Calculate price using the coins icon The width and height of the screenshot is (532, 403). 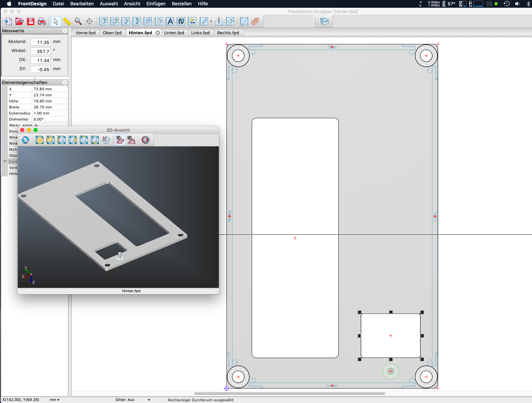tap(255, 21)
